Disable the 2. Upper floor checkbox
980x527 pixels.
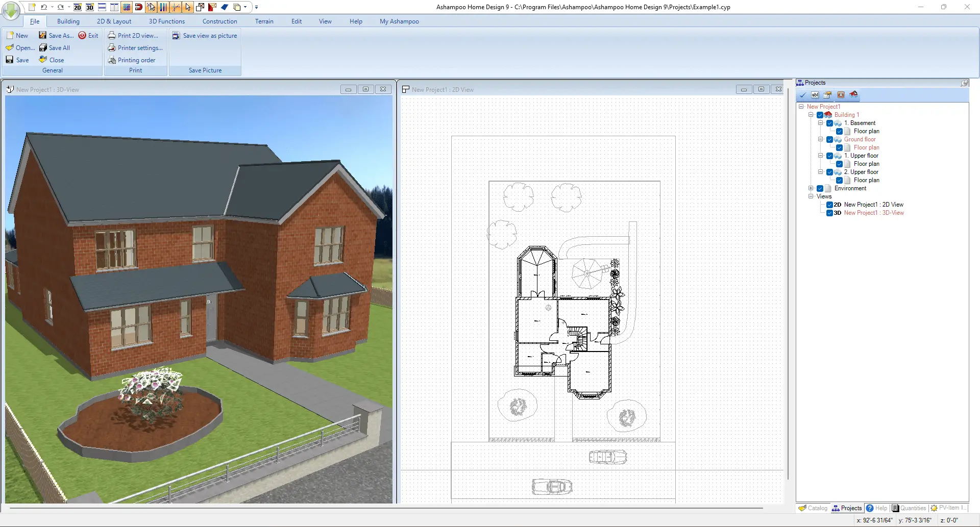pyautogui.click(x=829, y=172)
